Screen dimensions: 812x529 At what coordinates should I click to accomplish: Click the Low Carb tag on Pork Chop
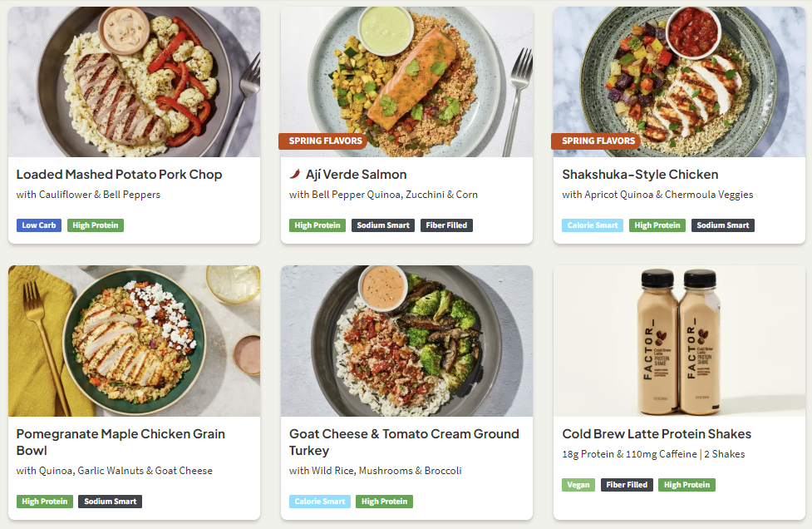pos(39,225)
